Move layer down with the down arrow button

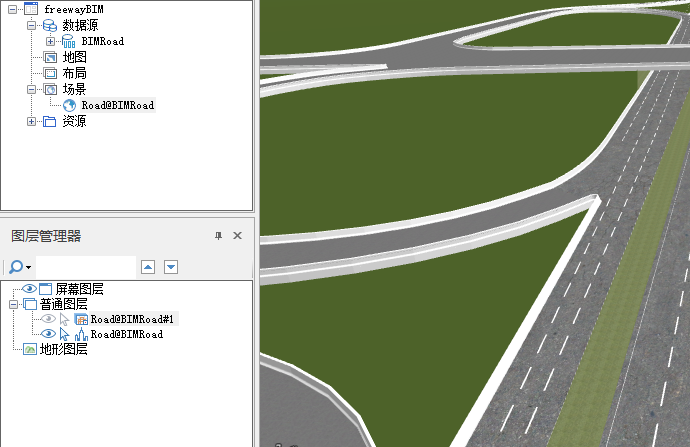tap(171, 267)
